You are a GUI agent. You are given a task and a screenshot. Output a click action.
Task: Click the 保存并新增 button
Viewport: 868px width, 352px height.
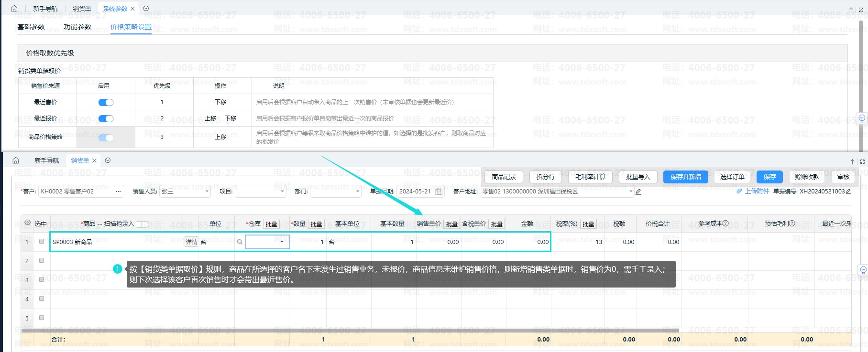pos(686,177)
